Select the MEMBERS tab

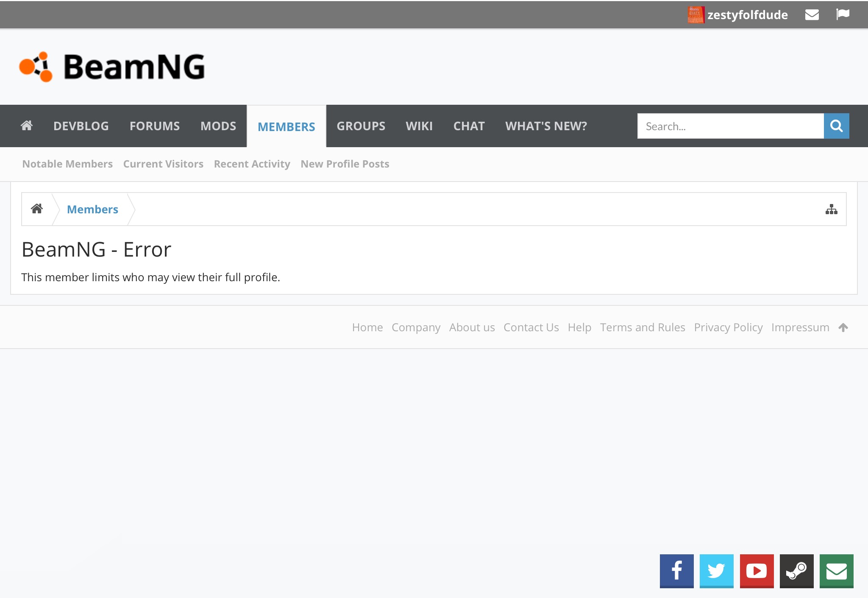pos(287,126)
